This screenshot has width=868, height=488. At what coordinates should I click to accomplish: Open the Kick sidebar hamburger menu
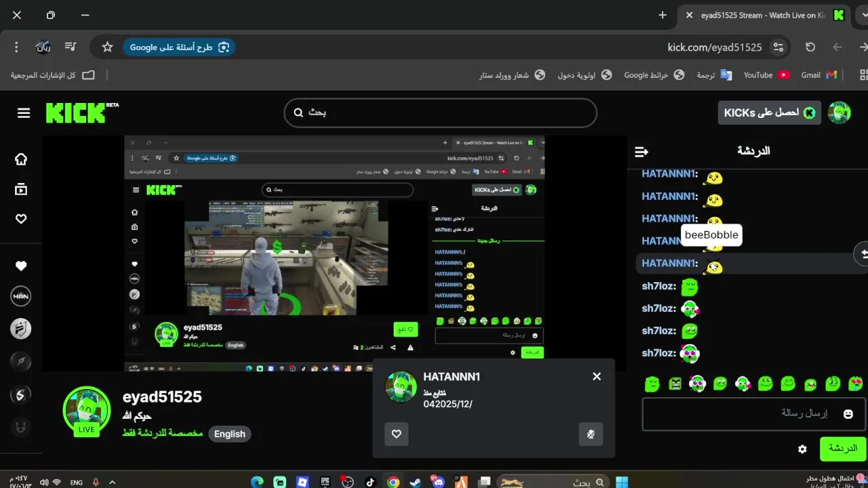24,113
